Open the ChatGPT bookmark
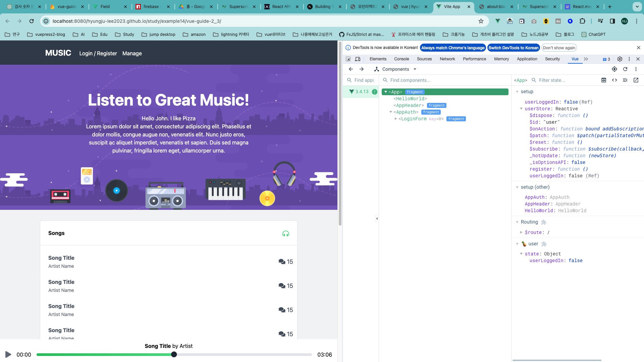 [x=593, y=34]
